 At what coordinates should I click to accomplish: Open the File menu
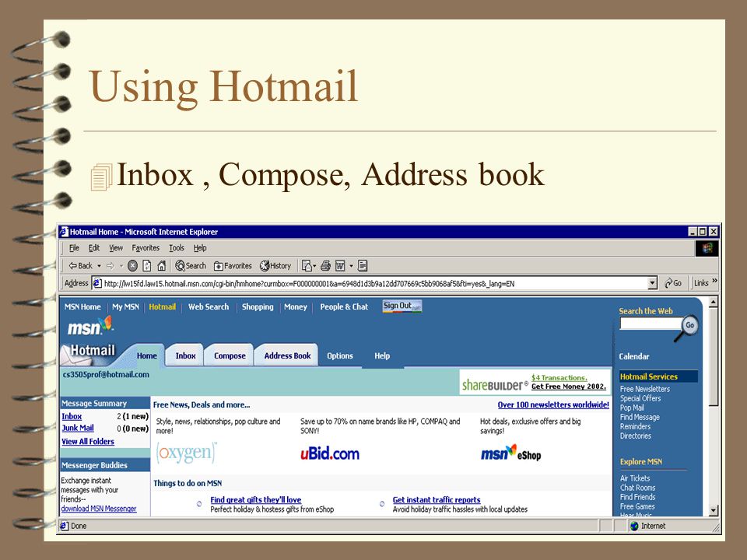(x=74, y=247)
